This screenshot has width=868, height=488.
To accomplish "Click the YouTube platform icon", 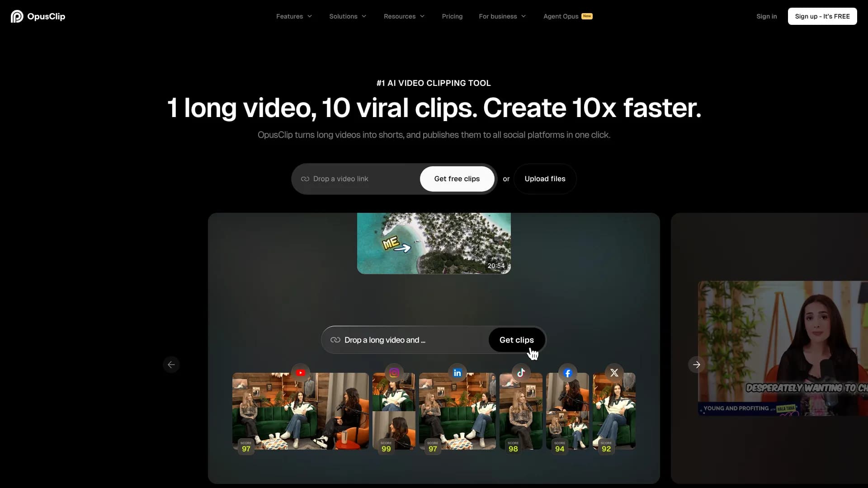I will 301,373.
